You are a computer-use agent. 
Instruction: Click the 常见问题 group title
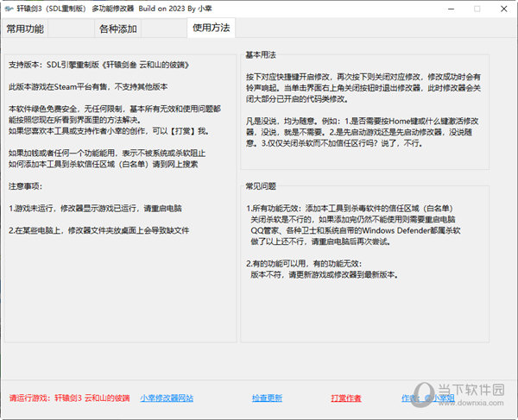pyautogui.click(x=261, y=186)
